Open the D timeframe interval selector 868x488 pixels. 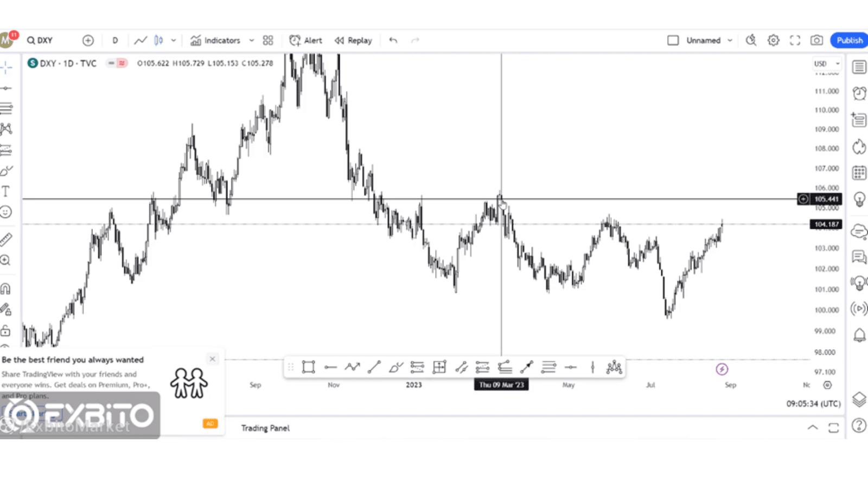(115, 41)
